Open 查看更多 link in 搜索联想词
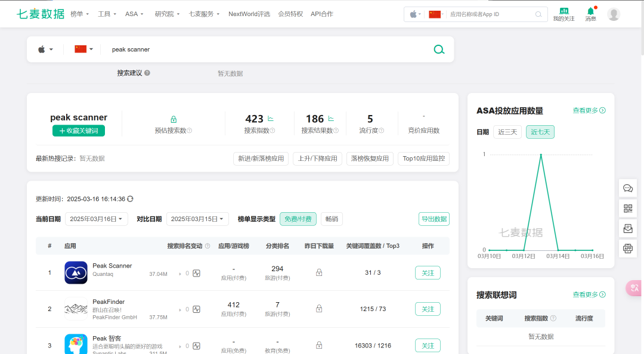Viewport: 644px width, 354px height. (x=589, y=294)
